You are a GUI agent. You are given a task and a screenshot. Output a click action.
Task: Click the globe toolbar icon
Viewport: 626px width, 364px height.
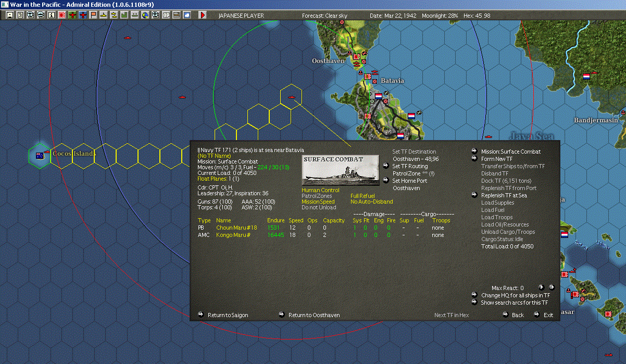click(x=145, y=15)
